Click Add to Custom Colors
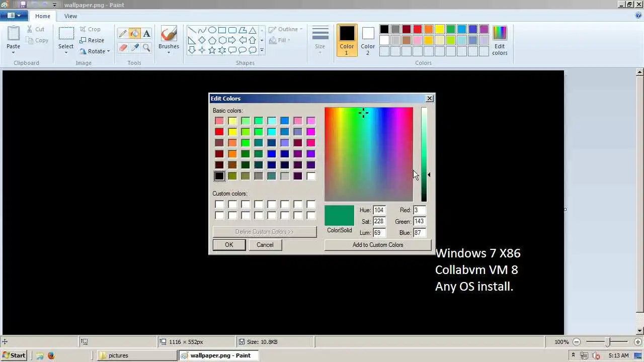 point(378,245)
